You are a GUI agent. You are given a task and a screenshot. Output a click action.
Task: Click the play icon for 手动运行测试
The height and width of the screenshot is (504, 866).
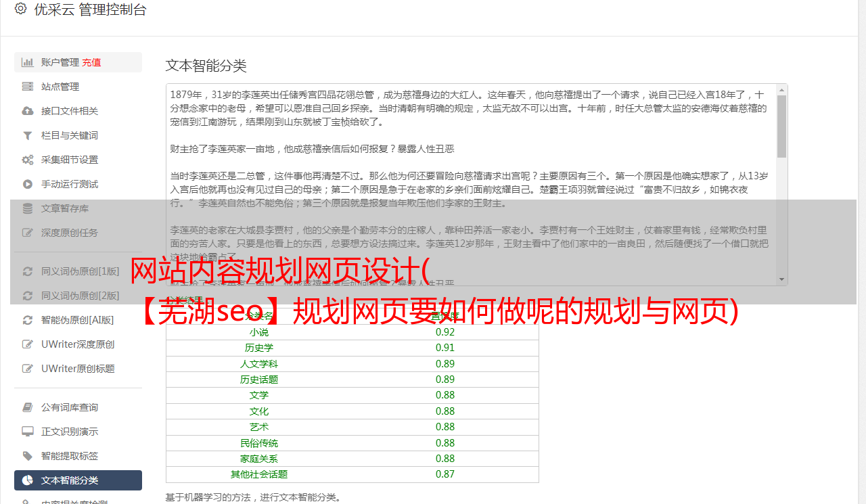tap(28, 184)
